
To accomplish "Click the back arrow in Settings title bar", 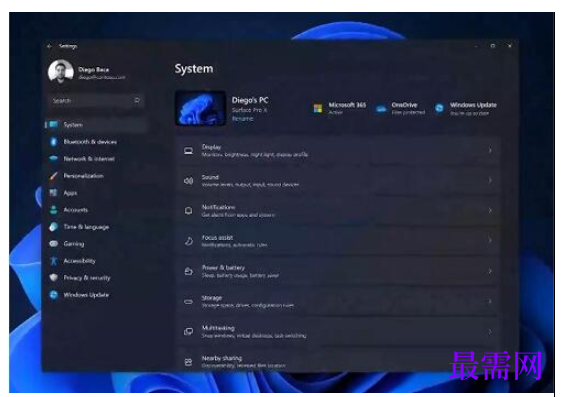I will click(49, 46).
